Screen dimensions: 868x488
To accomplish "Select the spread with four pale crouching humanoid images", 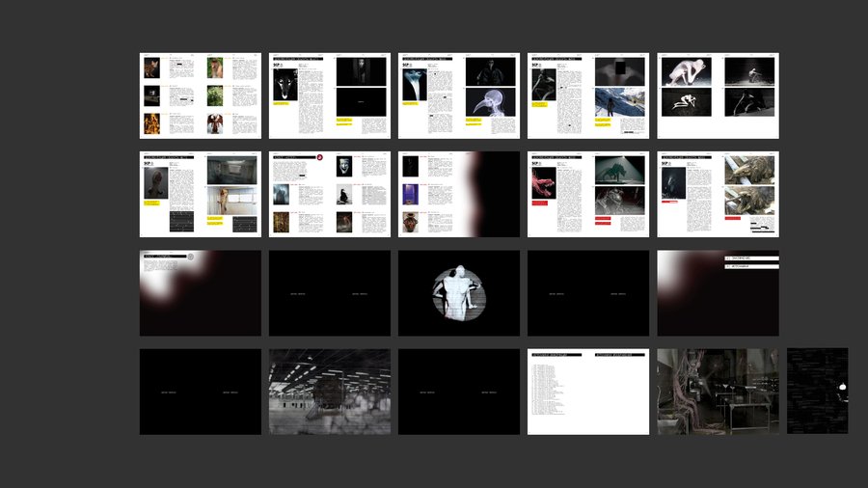I will (x=718, y=95).
